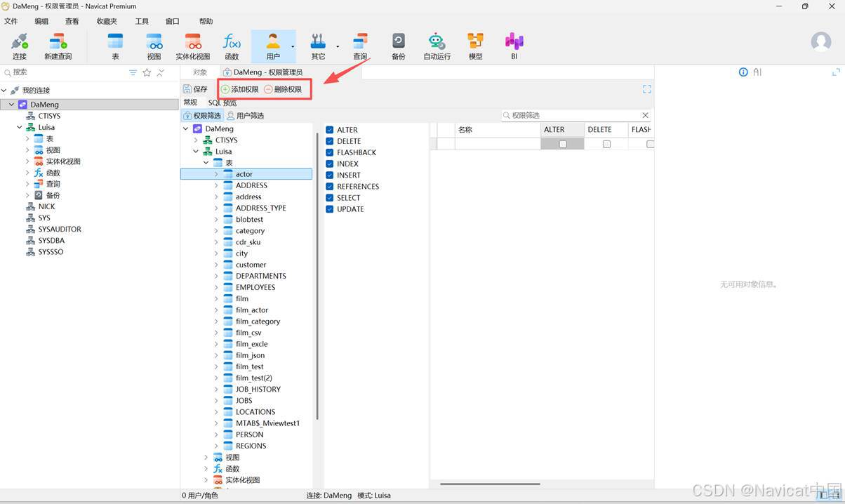Open the BI toolbar icon

click(x=514, y=46)
